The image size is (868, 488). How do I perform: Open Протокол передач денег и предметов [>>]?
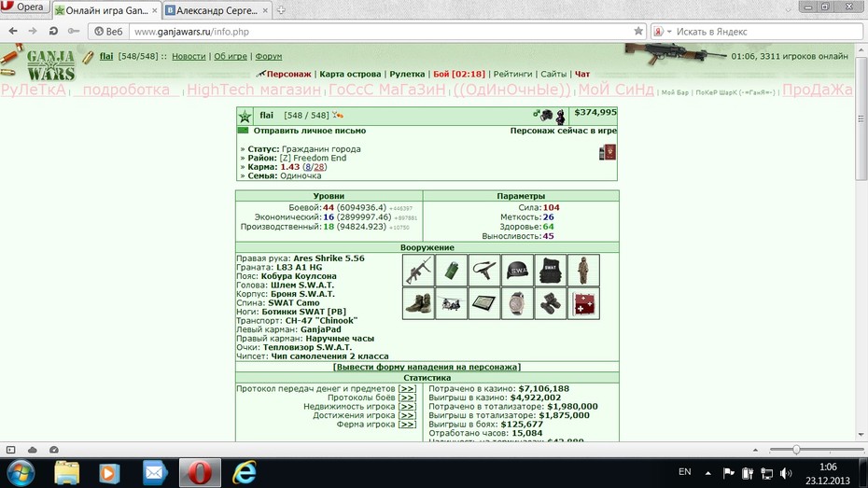407,389
